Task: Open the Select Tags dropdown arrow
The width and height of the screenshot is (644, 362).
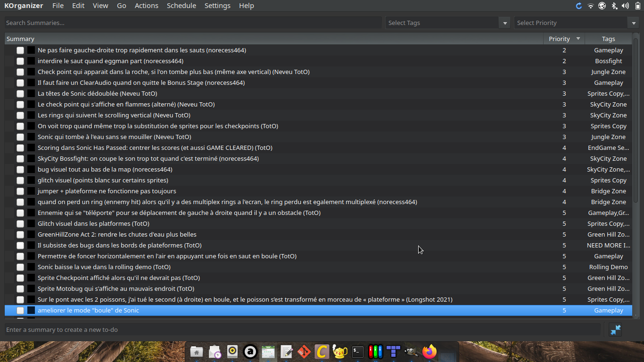Action: 505,23
